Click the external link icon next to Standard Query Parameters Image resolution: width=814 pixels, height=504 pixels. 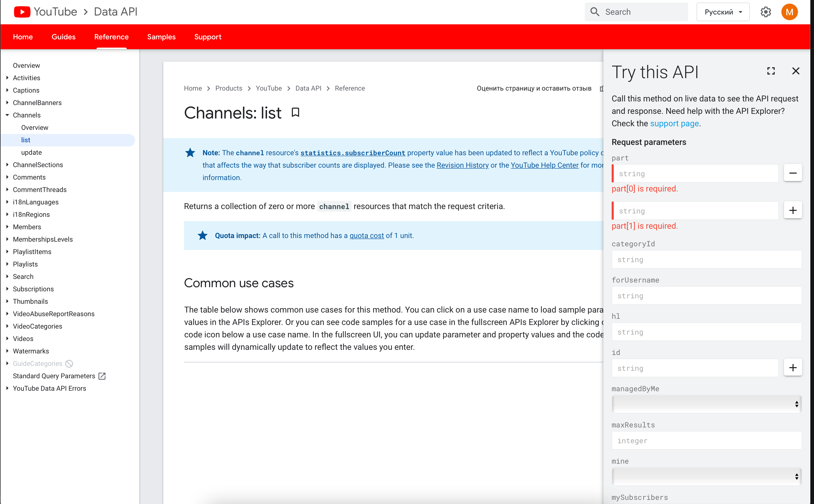pos(102,376)
